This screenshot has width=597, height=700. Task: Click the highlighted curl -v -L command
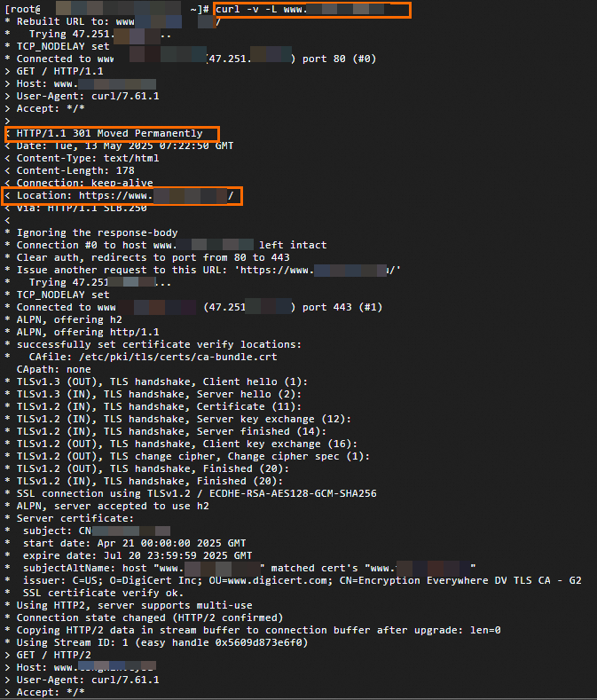(x=311, y=10)
